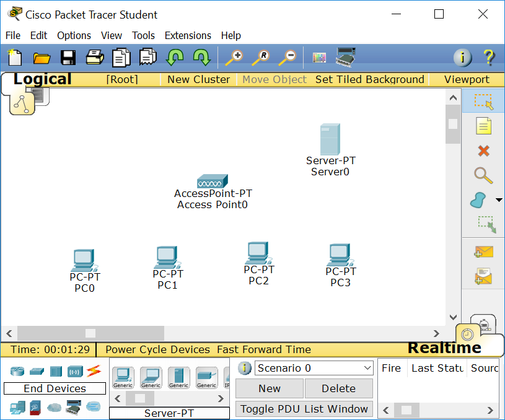Image resolution: width=505 pixels, height=420 pixels.
Task: Select the Connections lightning category
Action: [94, 371]
